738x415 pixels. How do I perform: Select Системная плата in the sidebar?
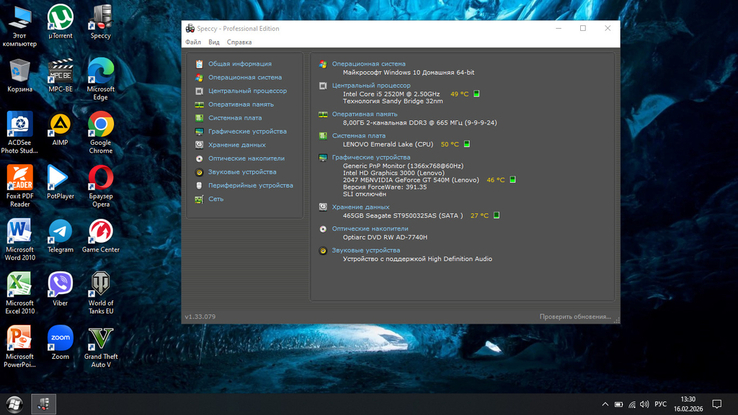click(x=235, y=118)
